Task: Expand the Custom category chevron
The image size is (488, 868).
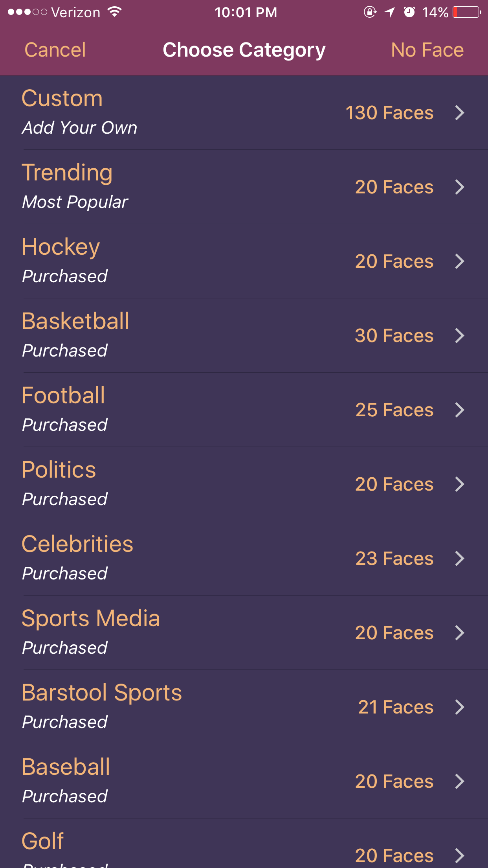Action: [x=459, y=113]
